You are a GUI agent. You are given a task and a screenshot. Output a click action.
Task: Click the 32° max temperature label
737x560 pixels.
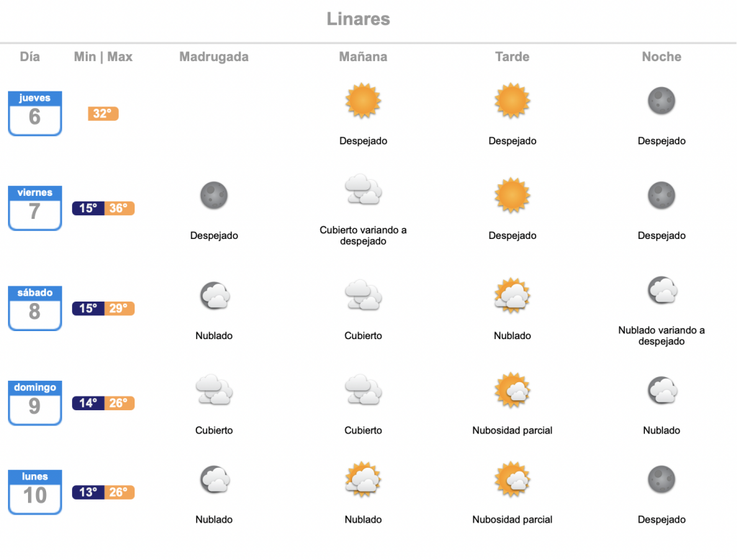[103, 113]
